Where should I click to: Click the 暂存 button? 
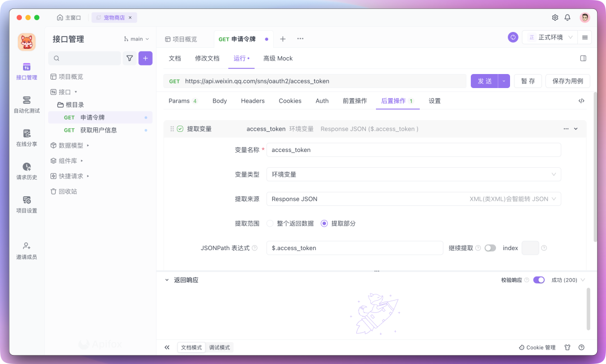(528, 81)
